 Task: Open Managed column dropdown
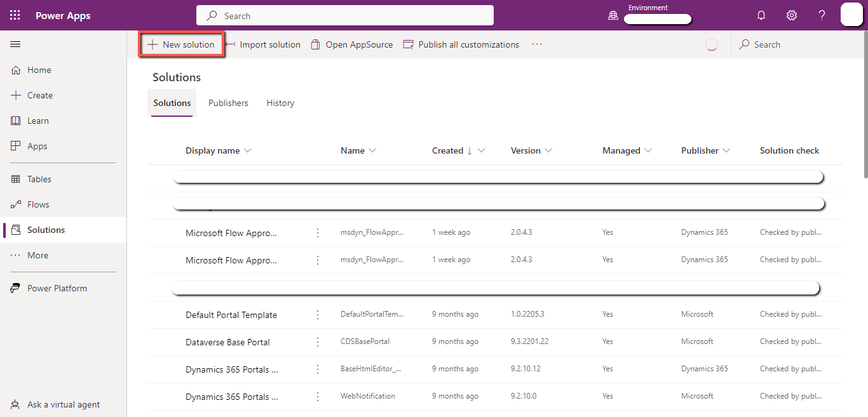click(648, 150)
